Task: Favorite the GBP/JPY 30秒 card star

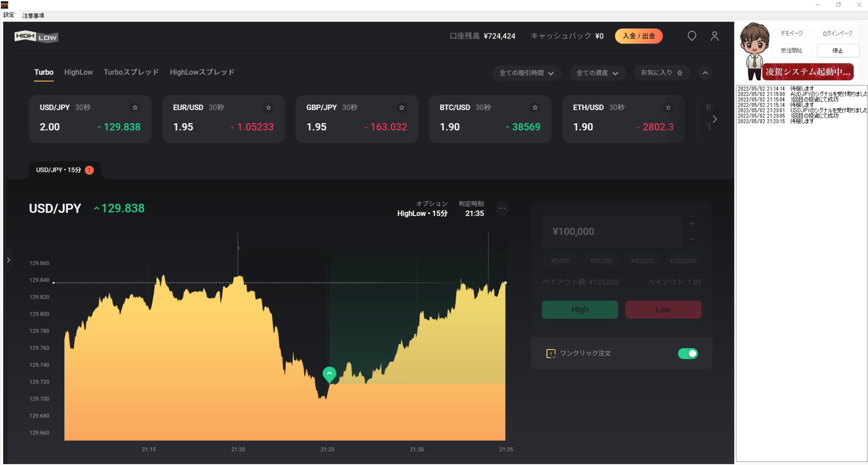Action: 402,107
